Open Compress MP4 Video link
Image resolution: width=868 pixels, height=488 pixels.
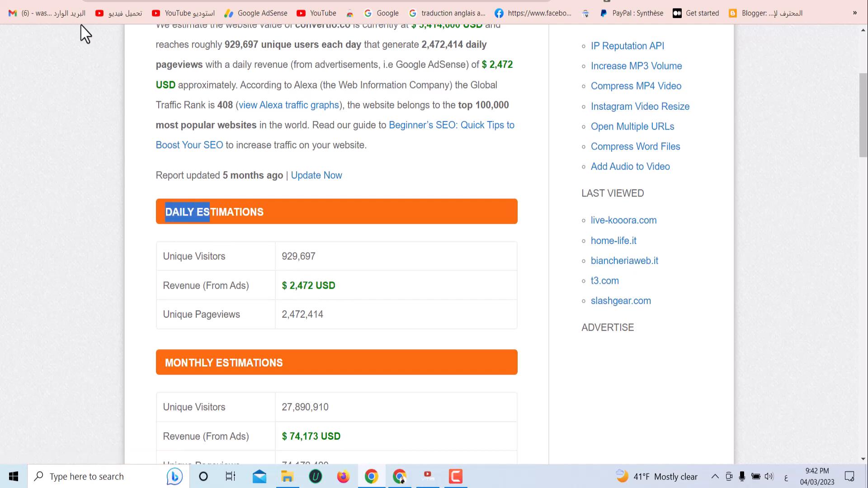coord(636,86)
